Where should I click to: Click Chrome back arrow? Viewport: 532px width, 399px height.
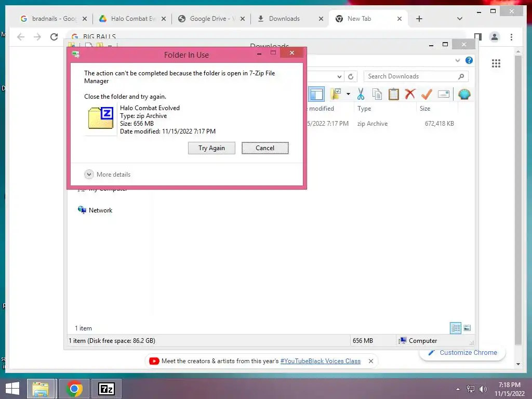pyautogui.click(x=21, y=37)
